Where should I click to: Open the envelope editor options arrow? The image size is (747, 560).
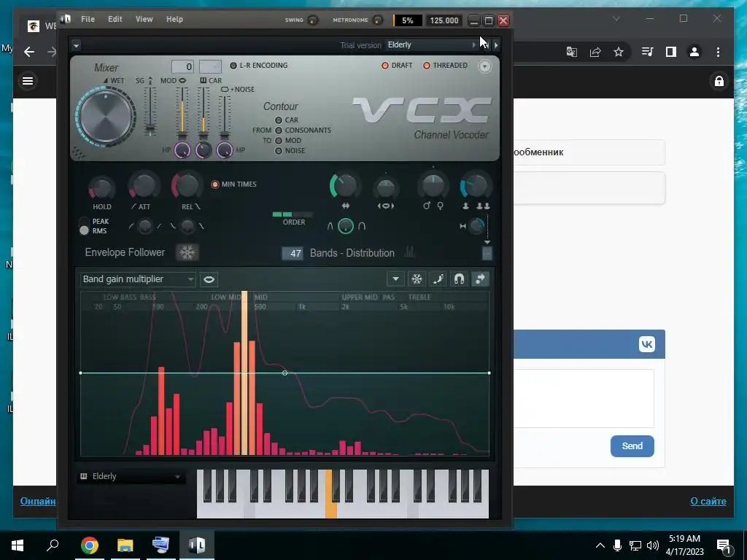pos(395,279)
